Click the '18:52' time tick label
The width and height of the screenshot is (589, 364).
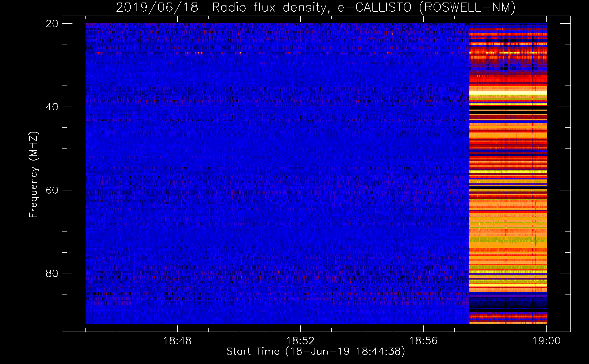[300, 341]
